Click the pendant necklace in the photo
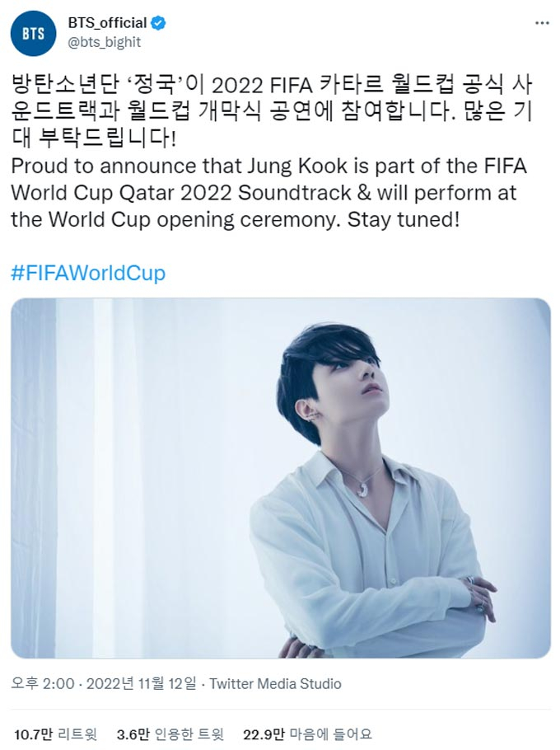This screenshot has height=750, width=560. pos(362,488)
